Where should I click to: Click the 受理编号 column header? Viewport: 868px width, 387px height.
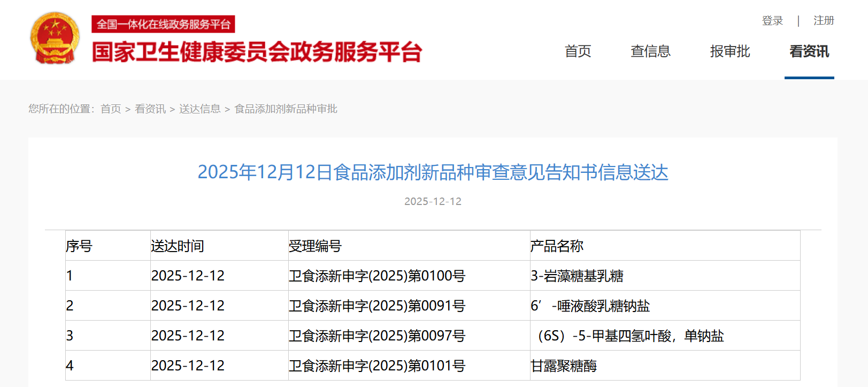[x=315, y=246]
